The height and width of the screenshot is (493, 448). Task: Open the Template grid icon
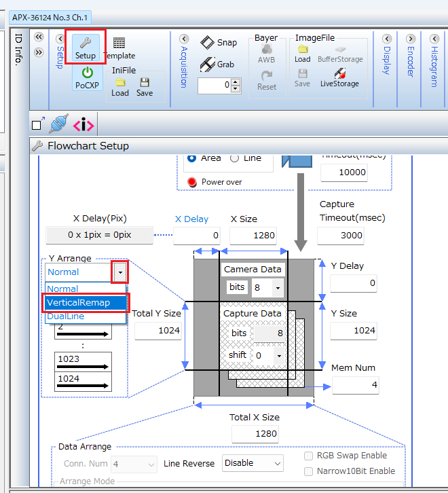tap(119, 43)
